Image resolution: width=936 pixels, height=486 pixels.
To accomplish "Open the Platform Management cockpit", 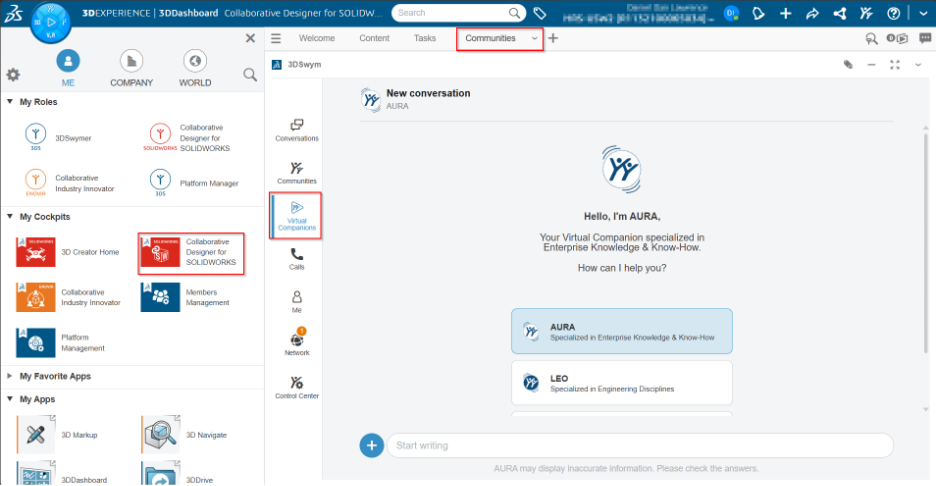I will pos(60,343).
